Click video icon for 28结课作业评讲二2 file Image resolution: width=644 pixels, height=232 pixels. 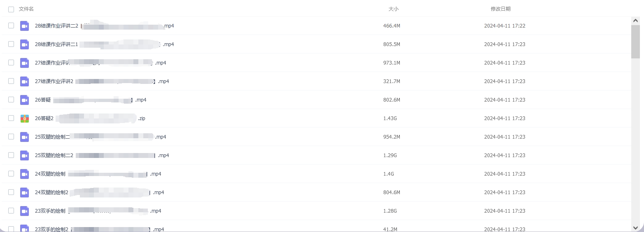24,26
